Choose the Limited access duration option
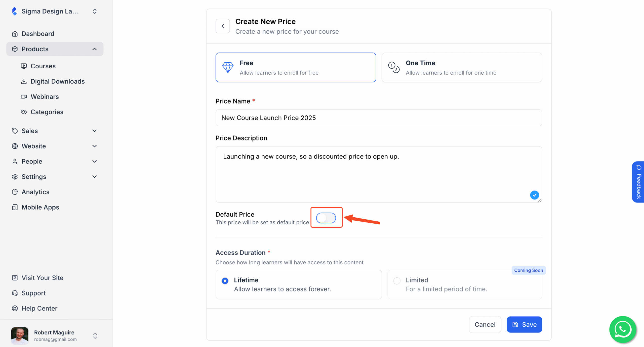Image resolution: width=644 pixels, height=347 pixels. pos(396,281)
